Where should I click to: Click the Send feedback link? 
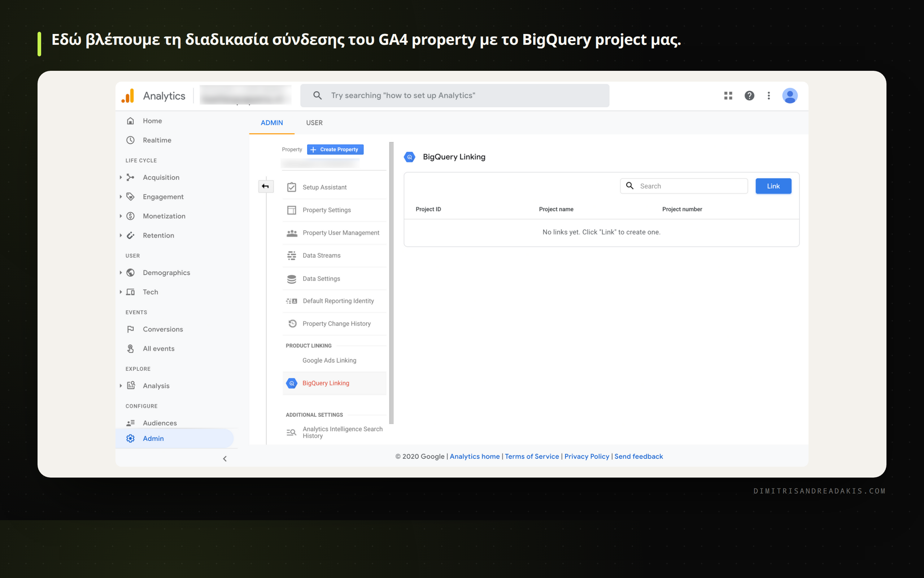click(x=638, y=456)
